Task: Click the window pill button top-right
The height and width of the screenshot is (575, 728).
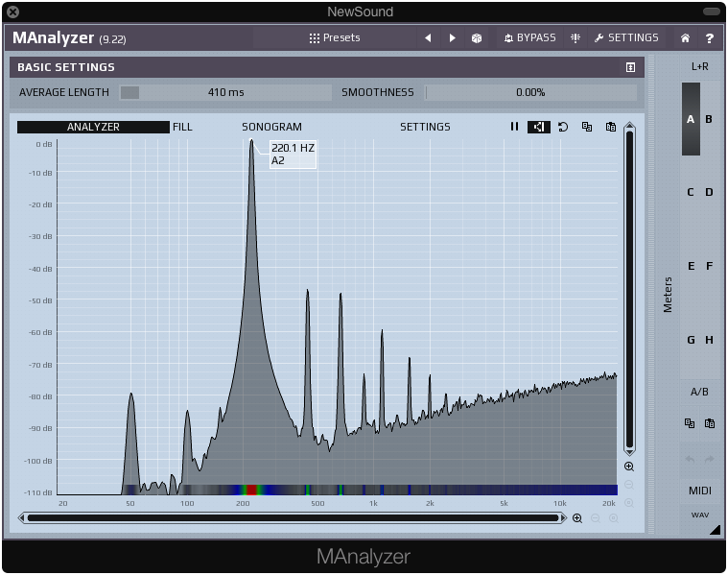Action: coord(712,12)
